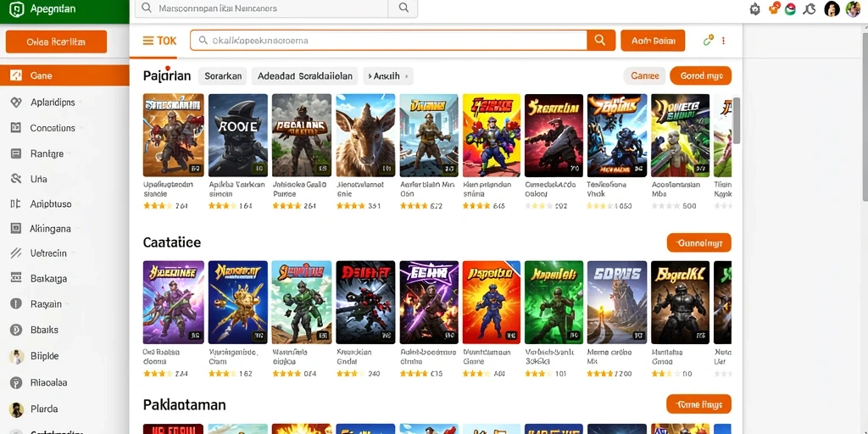Click the top browser search input
868x434 pixels.
click(x=261, y=8)
